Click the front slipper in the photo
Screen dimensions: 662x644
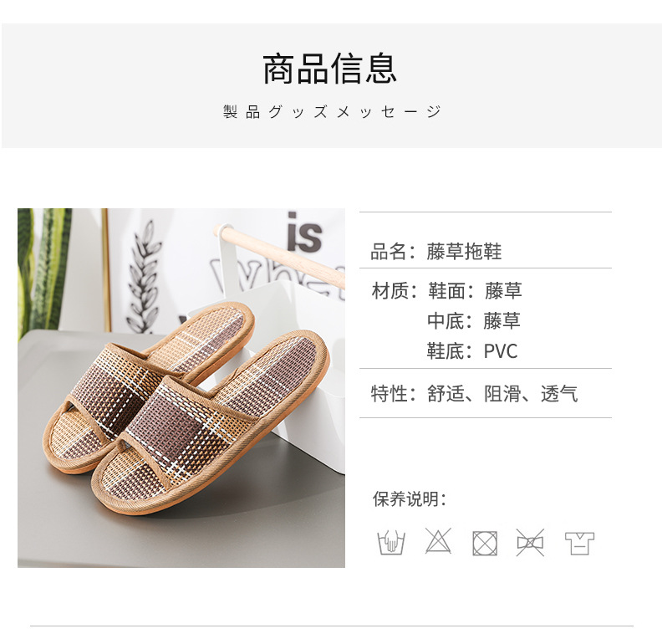210,422
